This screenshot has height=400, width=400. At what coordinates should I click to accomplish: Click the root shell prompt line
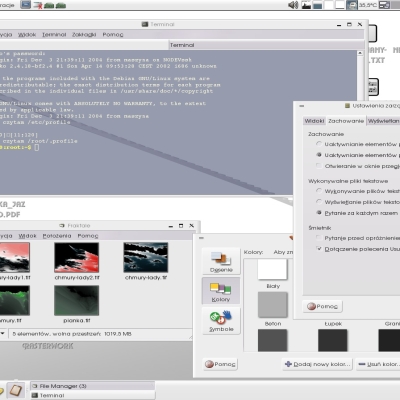[x=19, y=147]
